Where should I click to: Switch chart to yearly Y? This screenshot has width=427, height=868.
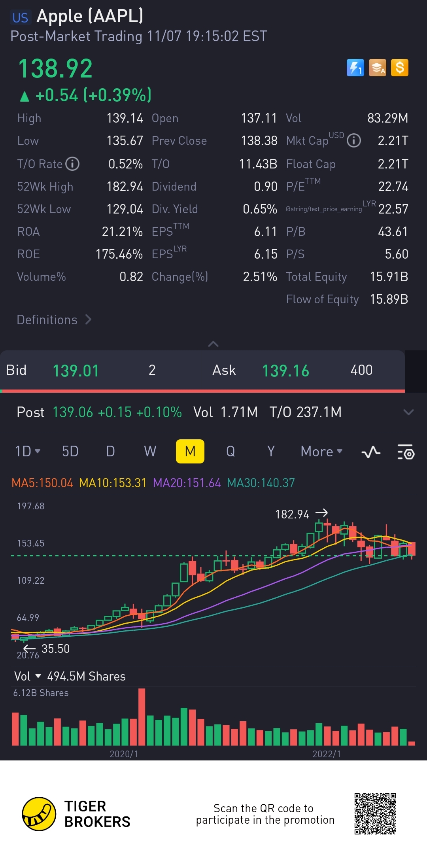[271, 451]
